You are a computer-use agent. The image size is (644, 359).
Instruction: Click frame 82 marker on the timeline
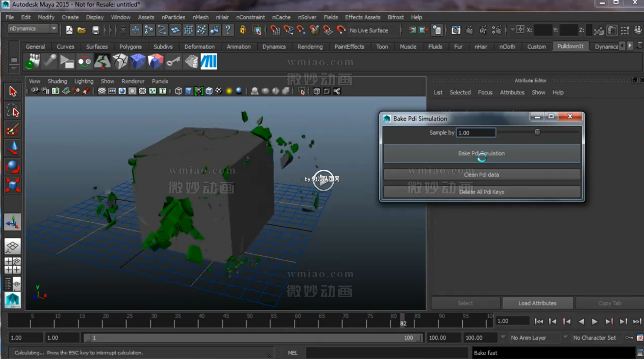403,320
